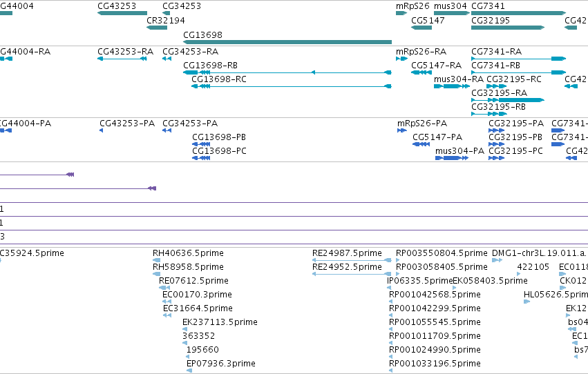Select transcript CG32195-RA
This screenshot has width=588, height=374.
508,100
